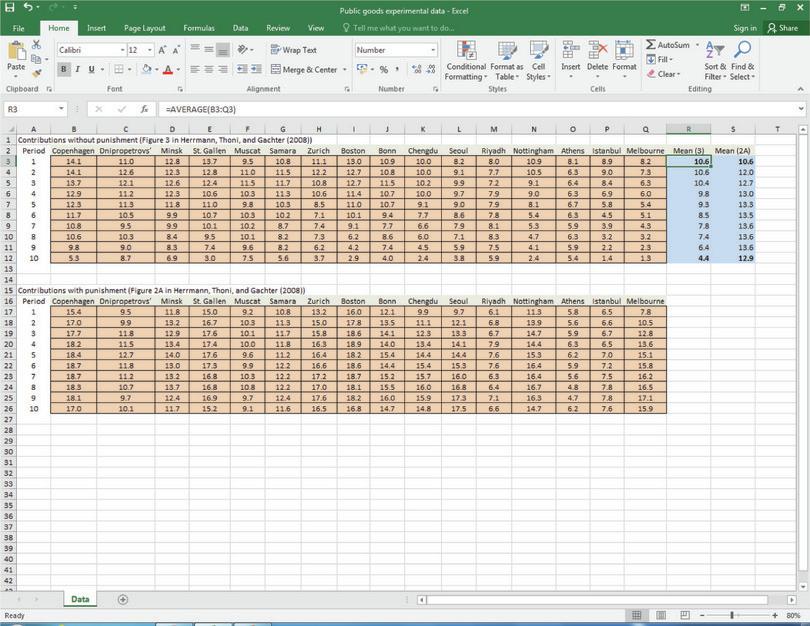Toggle bold formatting
Image resolution: width=810 pixels, height=626 pixels.
click(62, 69)
